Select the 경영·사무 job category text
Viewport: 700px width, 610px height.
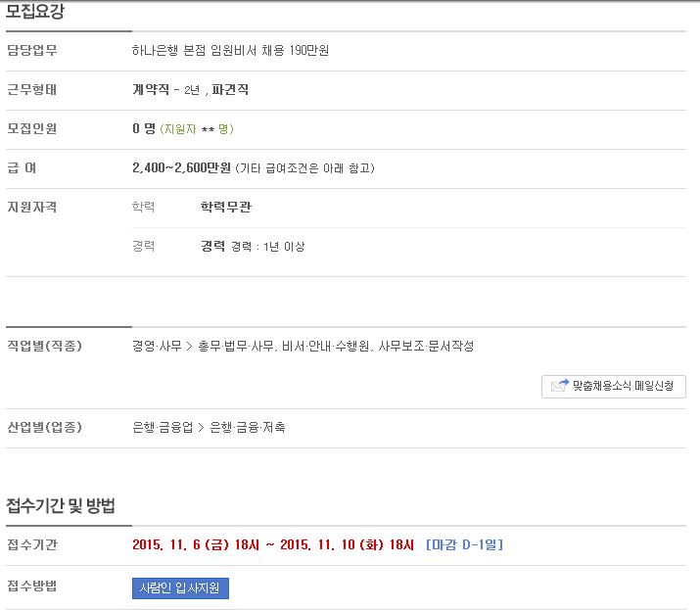[x=158, y=346]
